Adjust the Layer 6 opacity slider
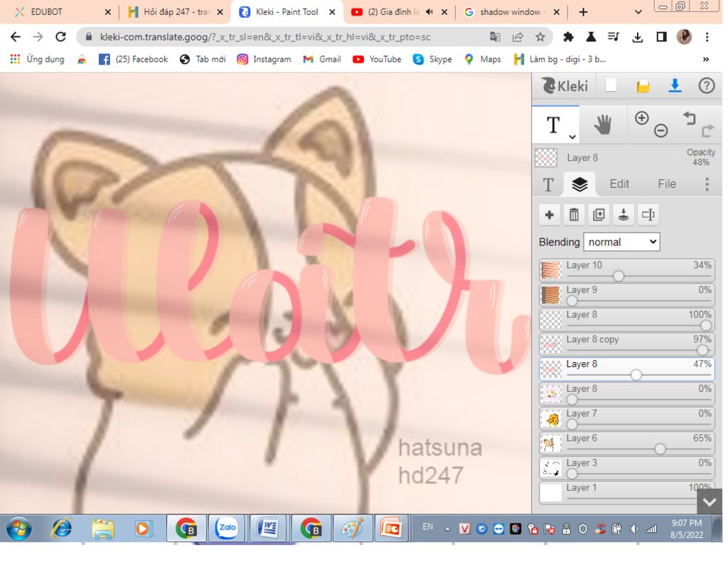 (660, 449)
